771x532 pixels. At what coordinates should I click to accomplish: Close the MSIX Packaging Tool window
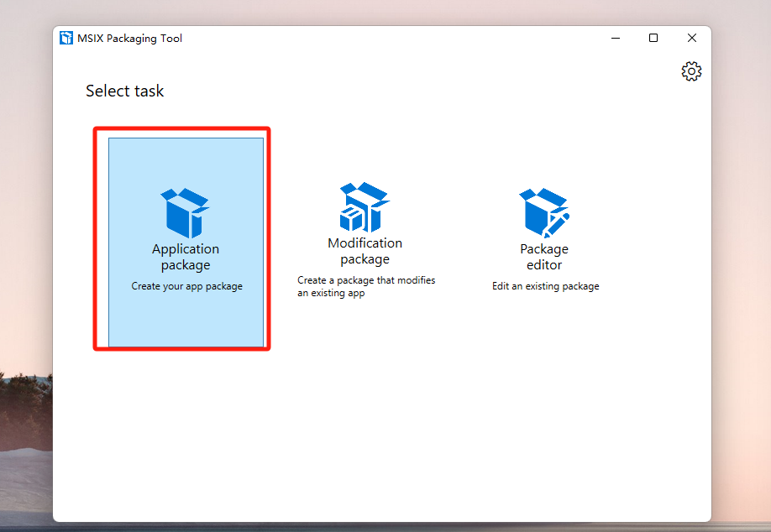pyautogui.click(x=692, y=38)
